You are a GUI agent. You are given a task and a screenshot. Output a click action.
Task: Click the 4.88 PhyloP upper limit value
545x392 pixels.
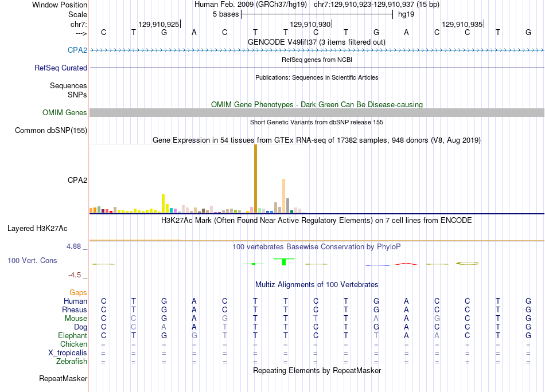click(x=73, y=246)
